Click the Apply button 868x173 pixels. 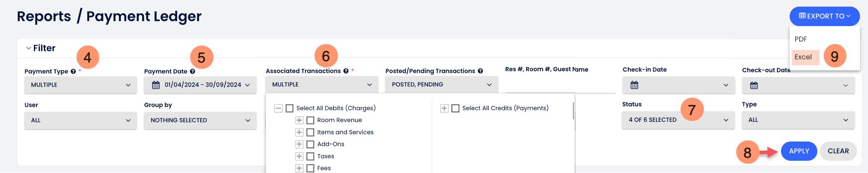tap(799, 151)
